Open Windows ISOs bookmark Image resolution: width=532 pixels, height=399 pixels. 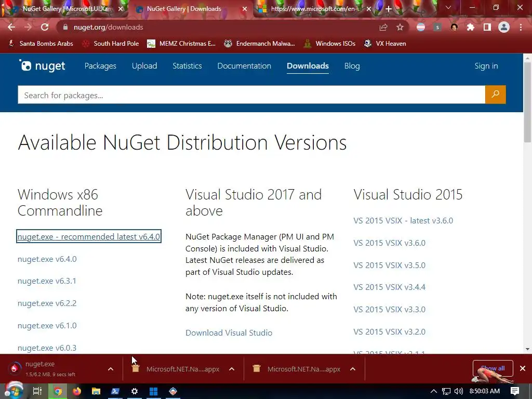(329, 44)
